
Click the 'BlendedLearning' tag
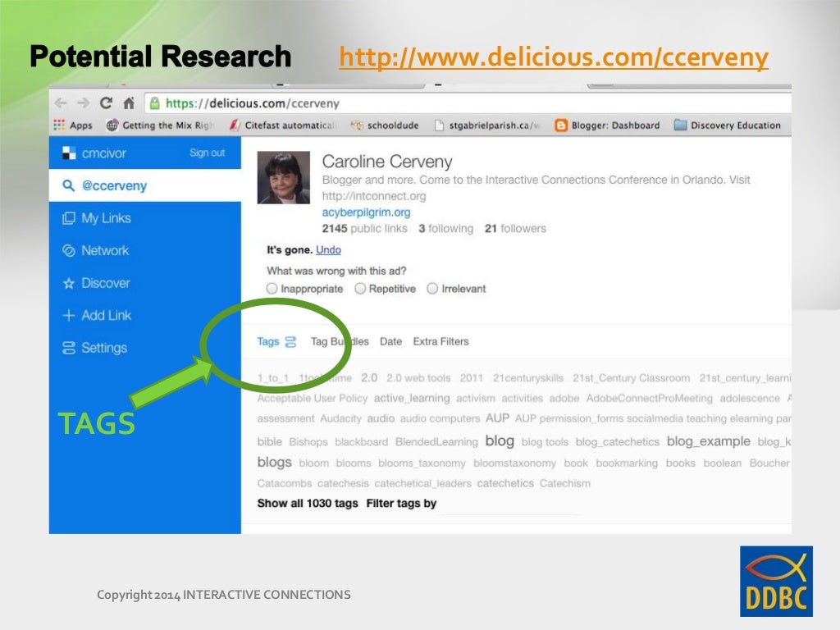point(436,442)
